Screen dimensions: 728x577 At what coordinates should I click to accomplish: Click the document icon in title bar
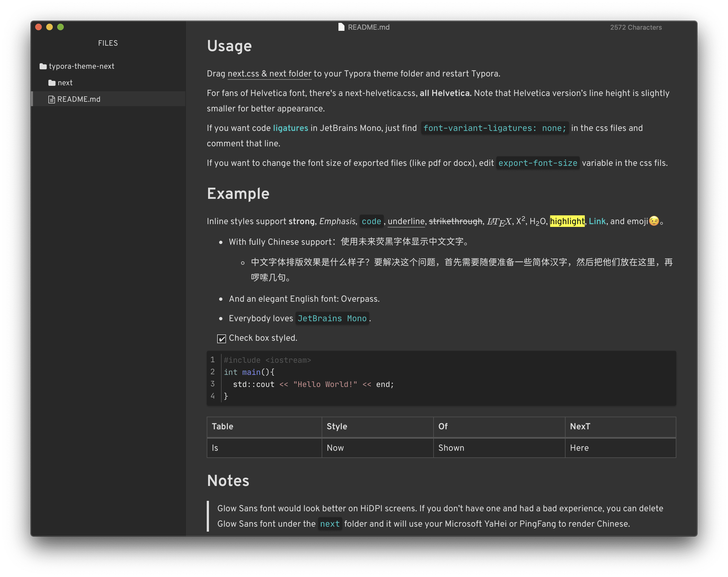click(341, 27)
